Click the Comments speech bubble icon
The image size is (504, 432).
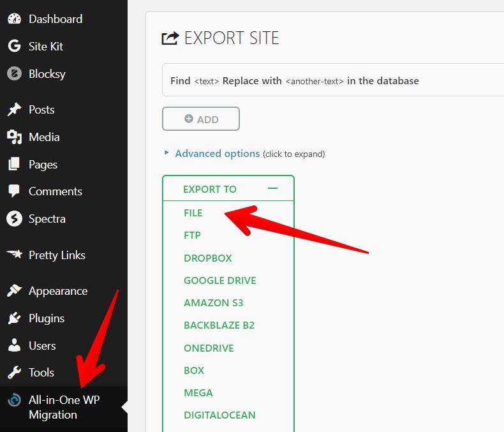click(14, 191)
